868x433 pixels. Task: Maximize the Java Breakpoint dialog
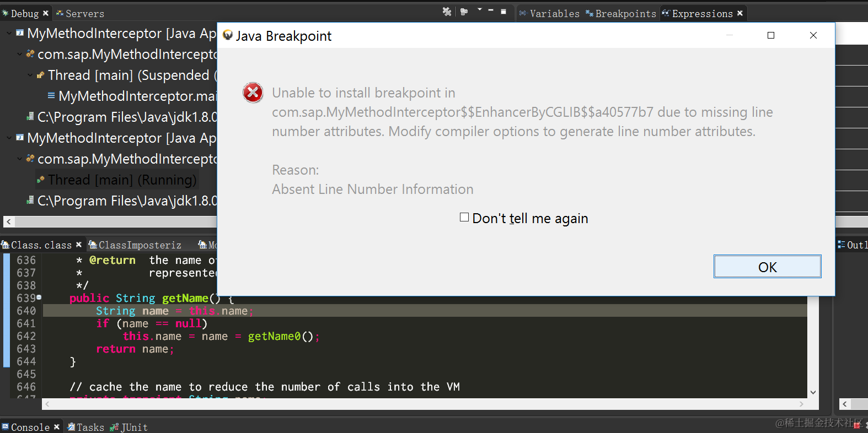point(771,35)
